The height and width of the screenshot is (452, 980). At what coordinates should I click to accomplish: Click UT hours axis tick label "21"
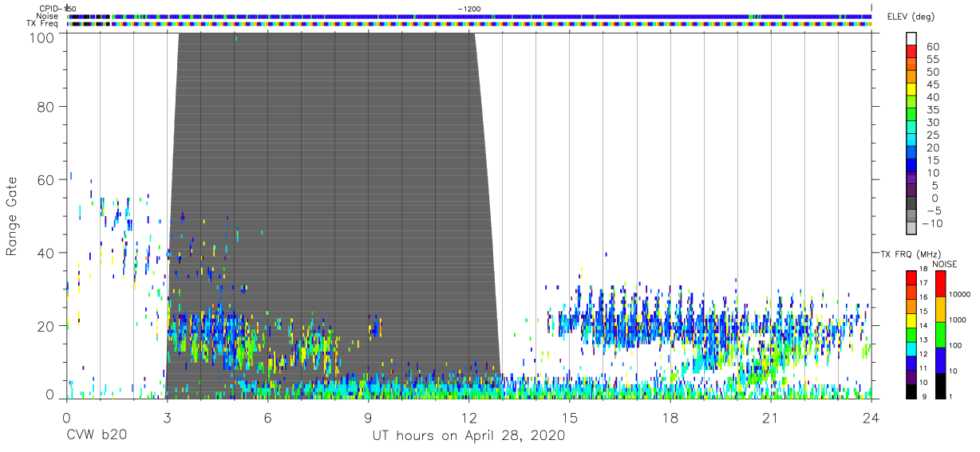pyautogui.click(x=771, y=418)
